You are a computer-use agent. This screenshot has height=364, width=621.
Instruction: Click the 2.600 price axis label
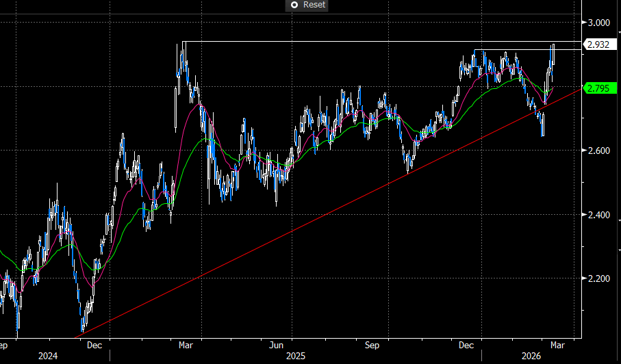tap(599, 151)
